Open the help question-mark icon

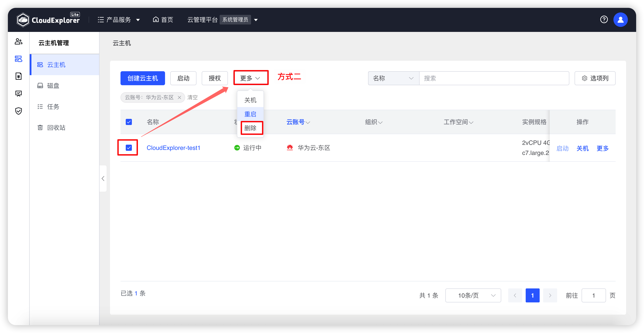pyautogui.click(x=604, y=19)
